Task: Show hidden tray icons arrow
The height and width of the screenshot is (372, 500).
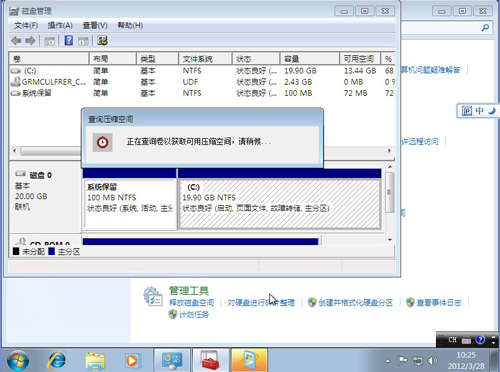Action: tap(388, 361)
